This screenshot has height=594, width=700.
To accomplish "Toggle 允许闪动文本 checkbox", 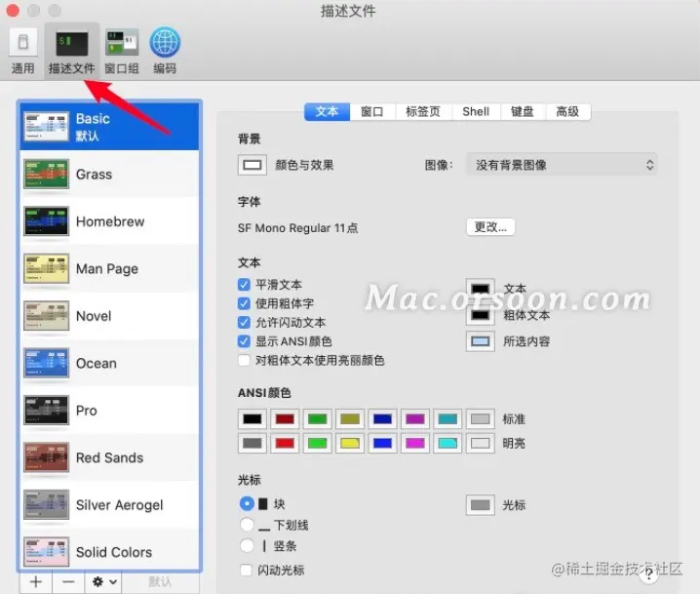I will [x=244, y=323].
